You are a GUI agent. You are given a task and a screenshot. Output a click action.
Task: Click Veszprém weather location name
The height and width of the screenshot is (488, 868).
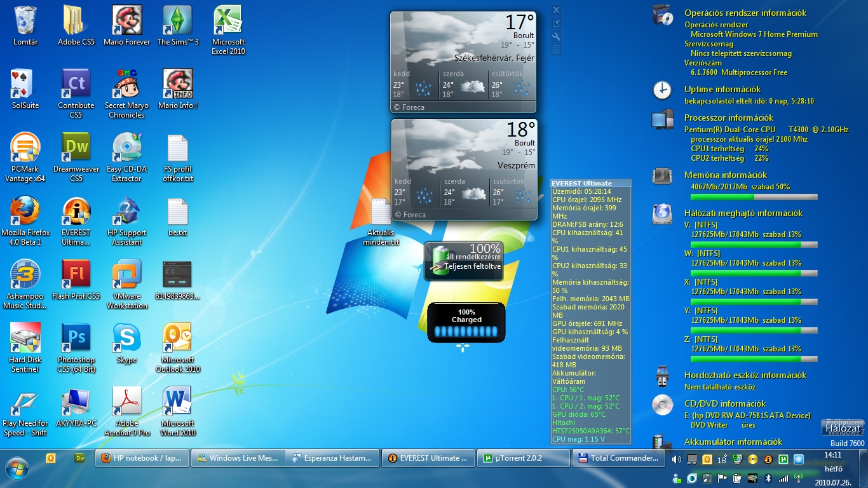point(517,165)
